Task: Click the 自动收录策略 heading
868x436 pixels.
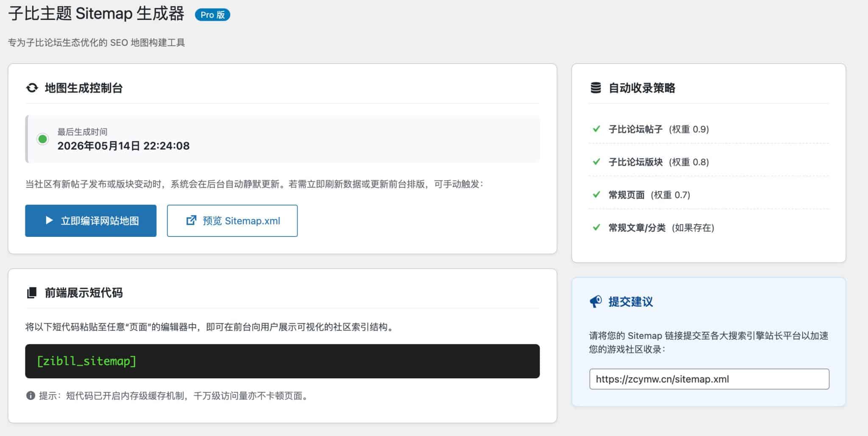Action: (642, 88)
